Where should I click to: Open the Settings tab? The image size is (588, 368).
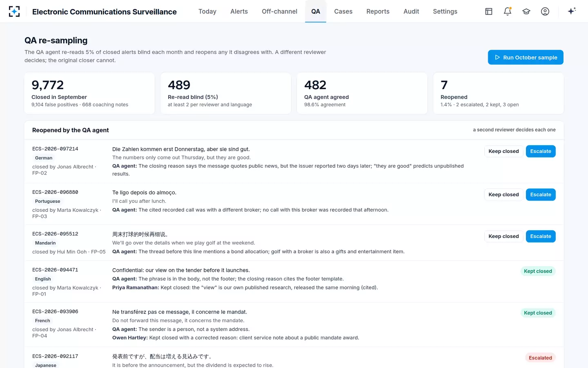[x=445, y=11]
